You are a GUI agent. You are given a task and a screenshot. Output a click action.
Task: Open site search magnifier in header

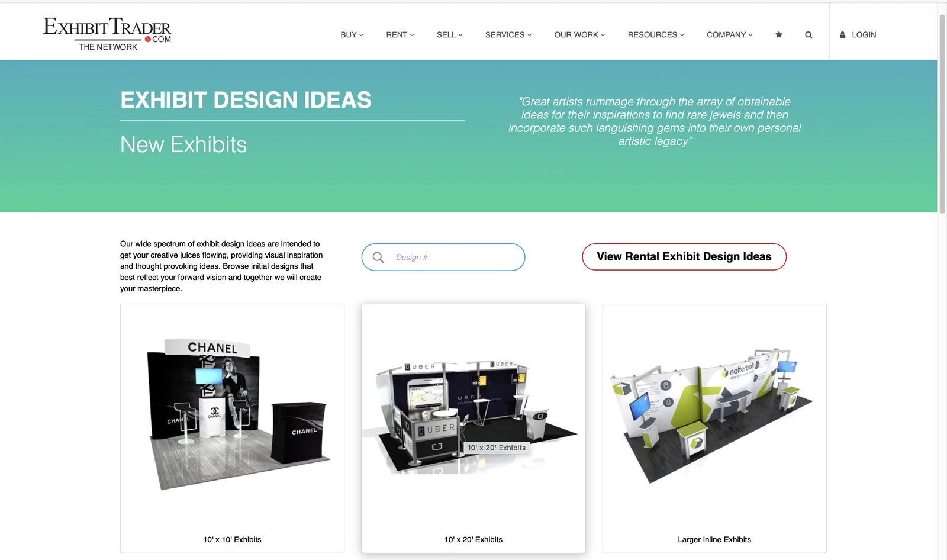(x=809, y=35)
